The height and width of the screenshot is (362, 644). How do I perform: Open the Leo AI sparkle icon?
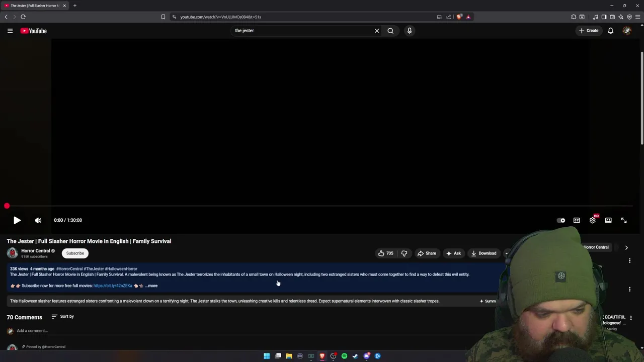click(x=621, y=17)
